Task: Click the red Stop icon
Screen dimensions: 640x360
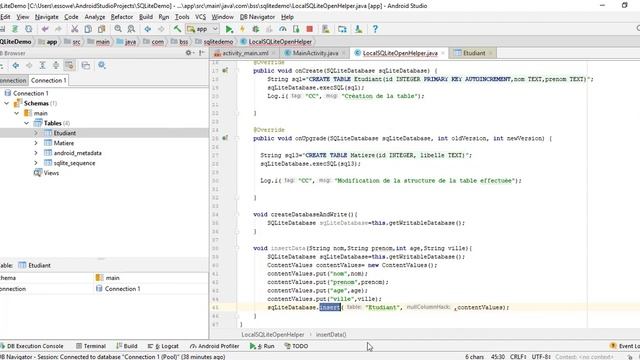Action: [309, 29]
